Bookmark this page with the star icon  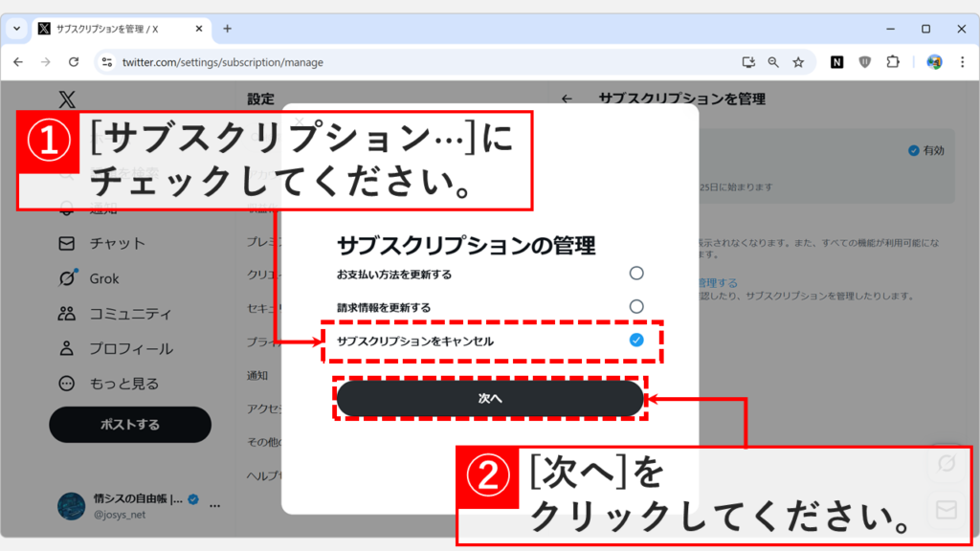[x=800, y=61]
